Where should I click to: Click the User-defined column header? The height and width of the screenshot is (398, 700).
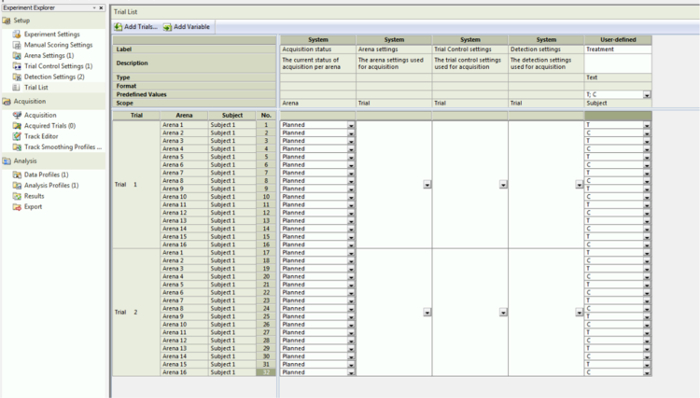(618, 40)
